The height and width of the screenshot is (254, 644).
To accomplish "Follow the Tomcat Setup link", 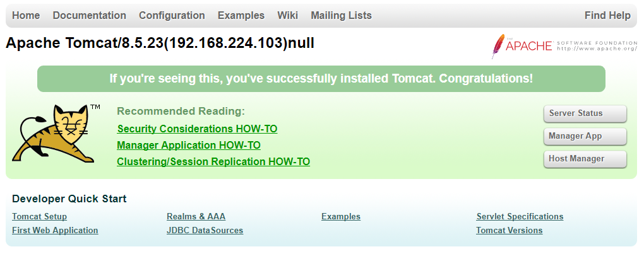I will [39, 216].
